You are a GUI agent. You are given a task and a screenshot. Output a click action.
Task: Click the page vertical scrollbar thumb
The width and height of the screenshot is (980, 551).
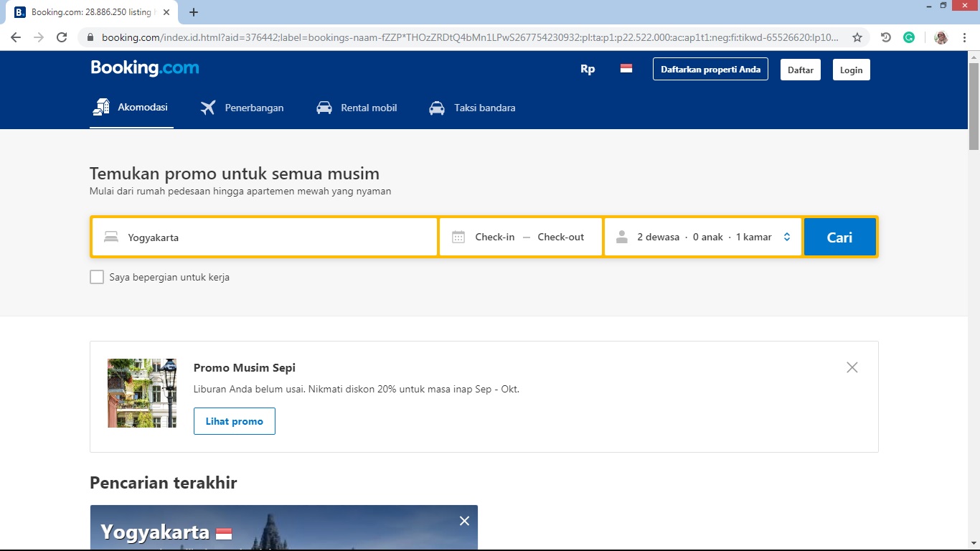coord(974,106)
